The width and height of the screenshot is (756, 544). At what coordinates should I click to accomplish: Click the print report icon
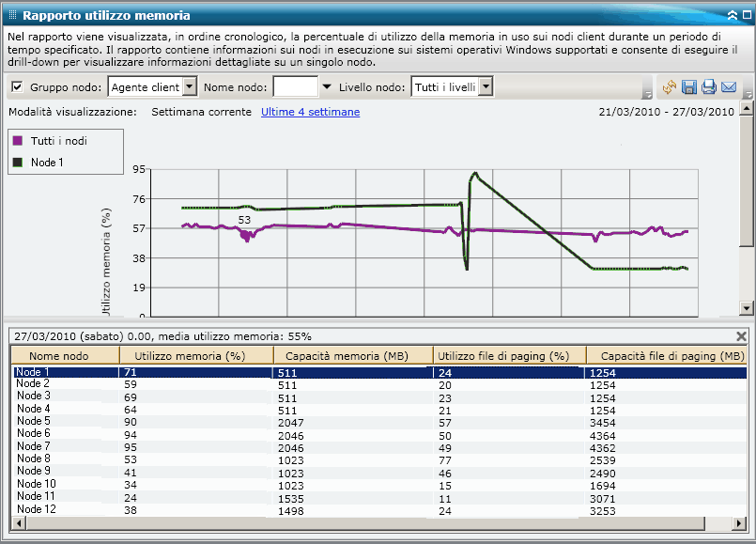click(708, 86)
